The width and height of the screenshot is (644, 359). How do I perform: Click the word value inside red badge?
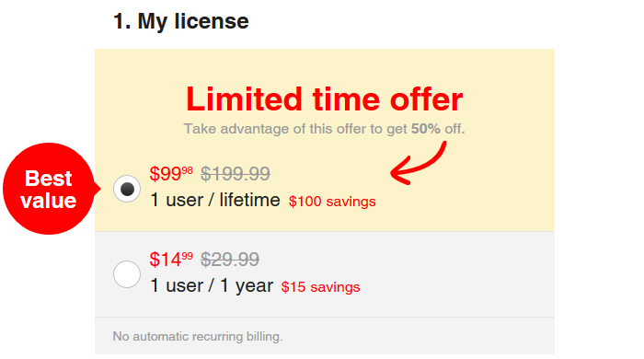point(49,201)
